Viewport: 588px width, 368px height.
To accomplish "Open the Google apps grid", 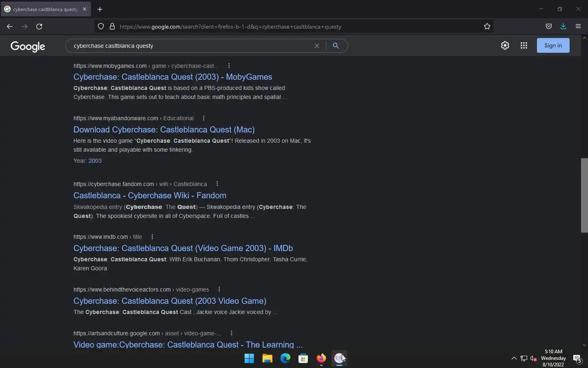I will [x=524, y=45].
